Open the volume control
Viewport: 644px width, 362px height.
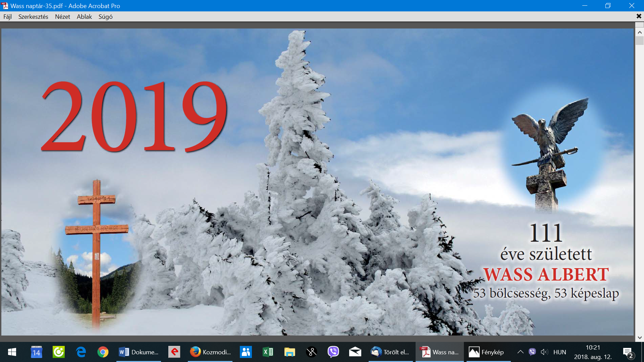[x=544, y=352]
